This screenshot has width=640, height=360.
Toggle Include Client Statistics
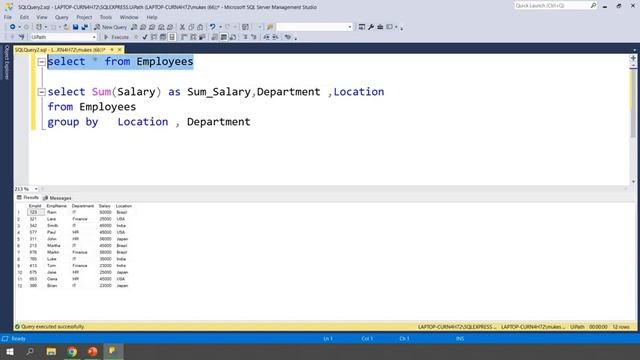[x=202, y=37]
